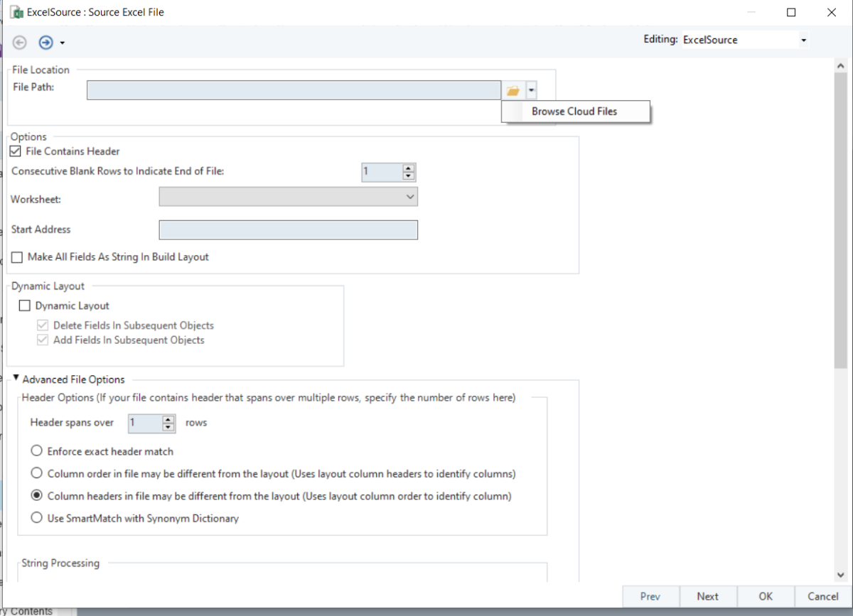Enable Dynamic Layout

coord(25,306)
